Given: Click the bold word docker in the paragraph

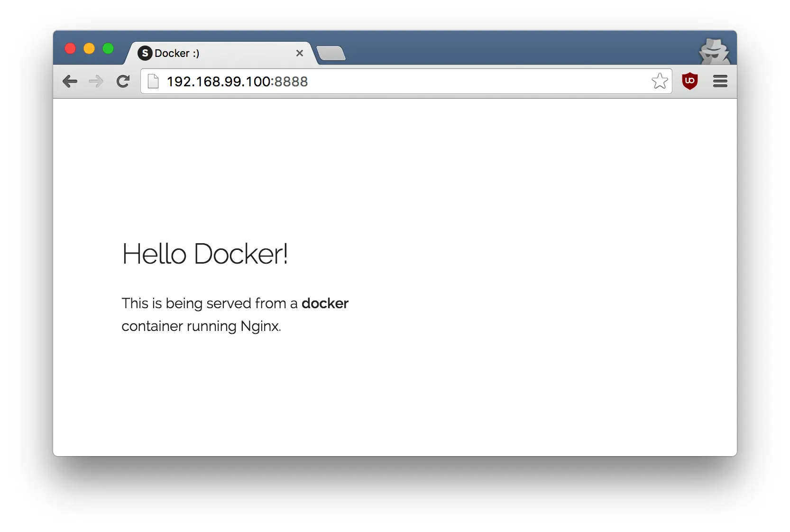Looking at the screenshot, I should [325, 303].
